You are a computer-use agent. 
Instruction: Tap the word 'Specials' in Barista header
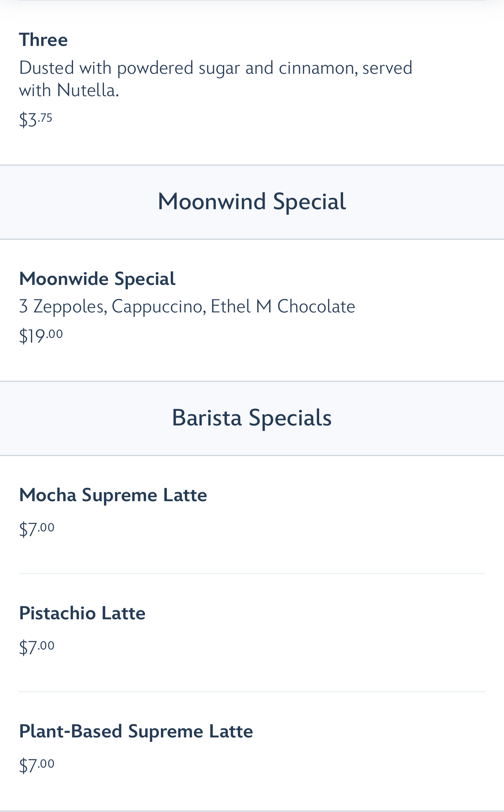click(x=290, y=418)
